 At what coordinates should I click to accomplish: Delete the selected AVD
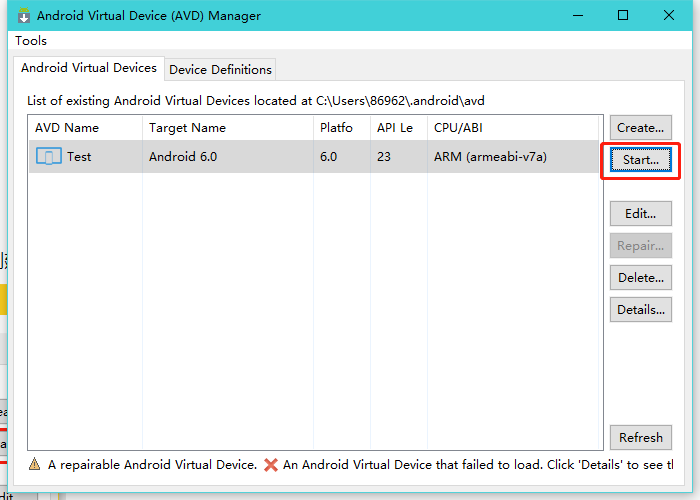pos(640,277)
